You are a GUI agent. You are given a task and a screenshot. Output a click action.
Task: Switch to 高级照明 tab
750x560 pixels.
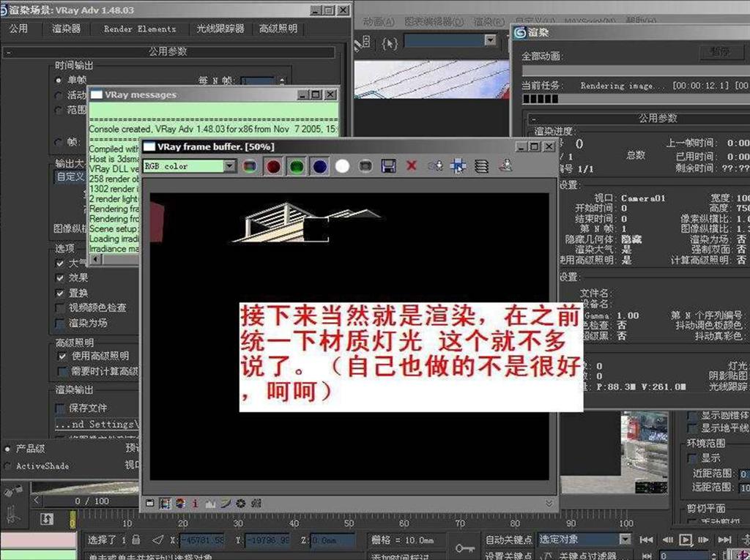click(x=278, y=29)
